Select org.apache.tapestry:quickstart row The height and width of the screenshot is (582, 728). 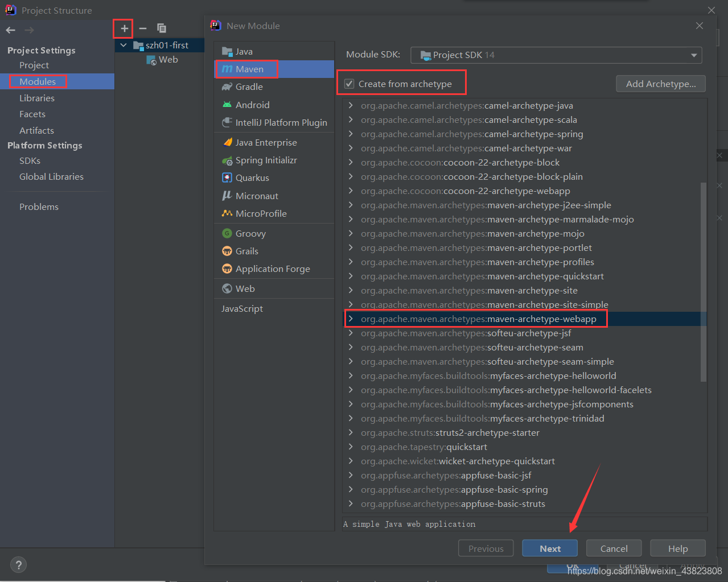point(524,447)
